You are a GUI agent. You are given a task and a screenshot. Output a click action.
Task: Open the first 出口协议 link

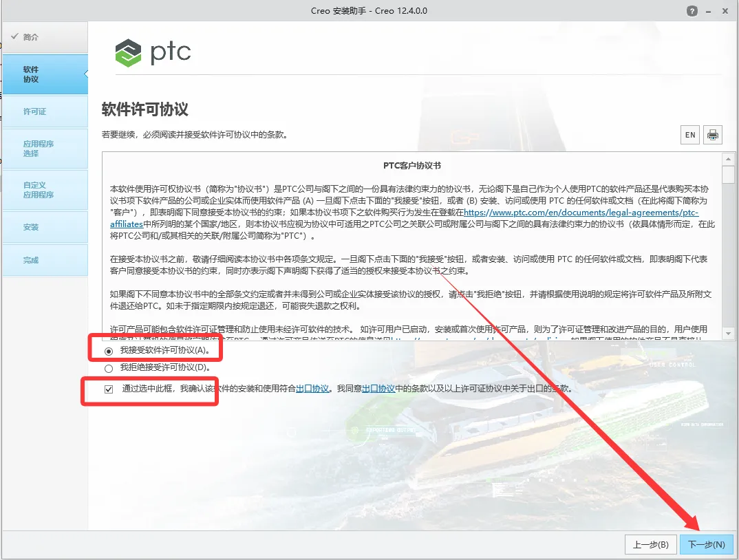(312, 389)
